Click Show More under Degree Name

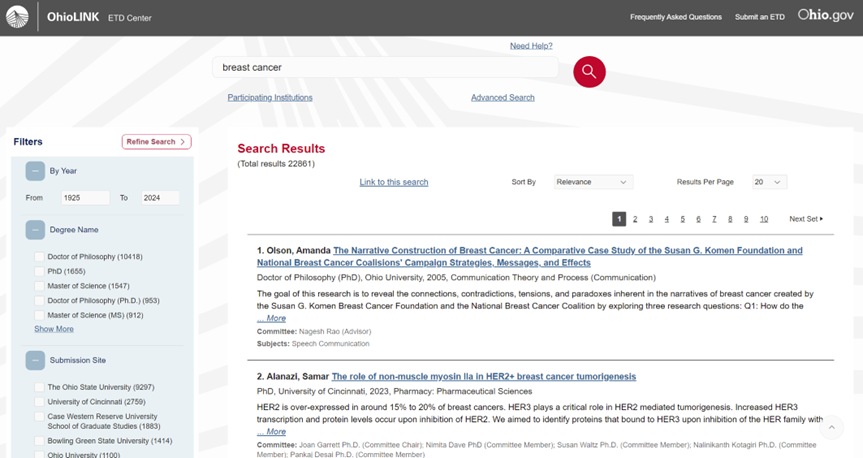54,329
